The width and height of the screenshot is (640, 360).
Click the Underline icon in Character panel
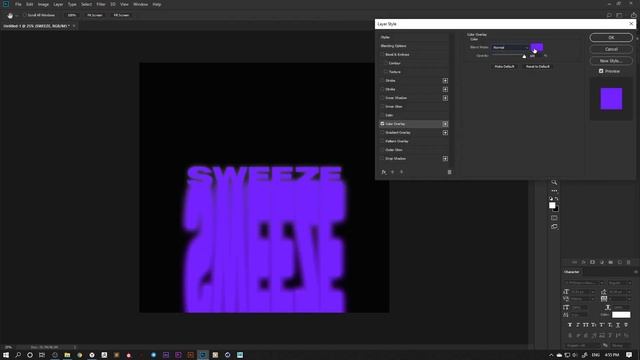(618, 325)
